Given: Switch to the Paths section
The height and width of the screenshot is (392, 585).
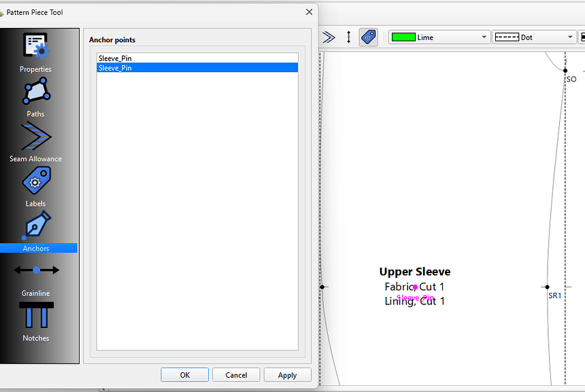Looking at the screenshot, I should tap(35, 96).
